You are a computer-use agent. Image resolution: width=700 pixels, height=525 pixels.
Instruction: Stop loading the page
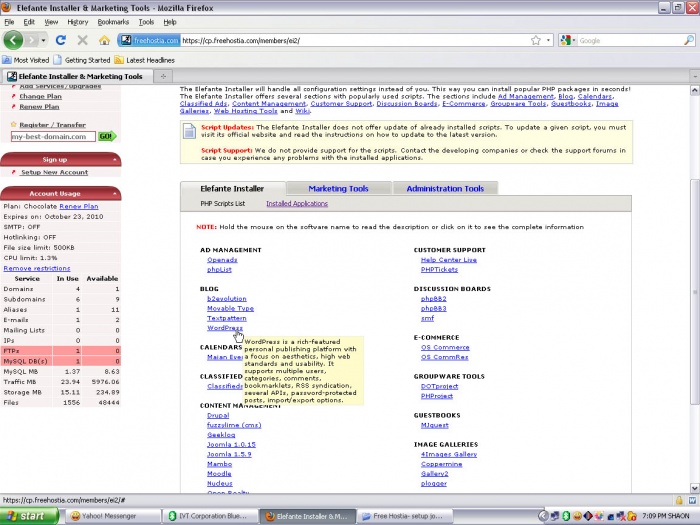[x=82, y=40]
